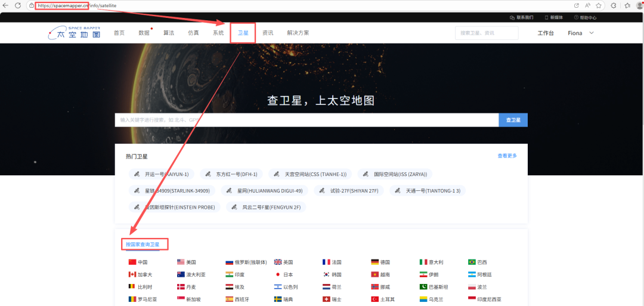Go to the 解决方案 menu item
The image size is (644, 306).
point(298,33)
